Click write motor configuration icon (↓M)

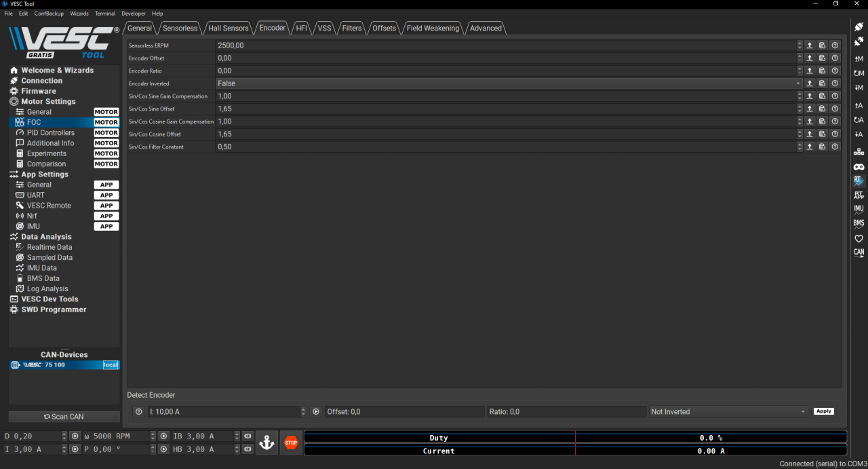[859, 88]
